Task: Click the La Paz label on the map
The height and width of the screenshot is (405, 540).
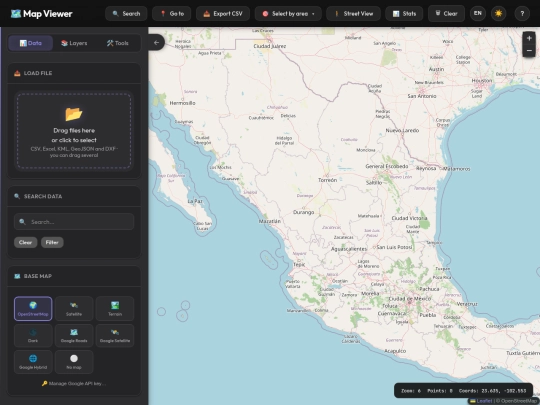Action: click(195, 201)
